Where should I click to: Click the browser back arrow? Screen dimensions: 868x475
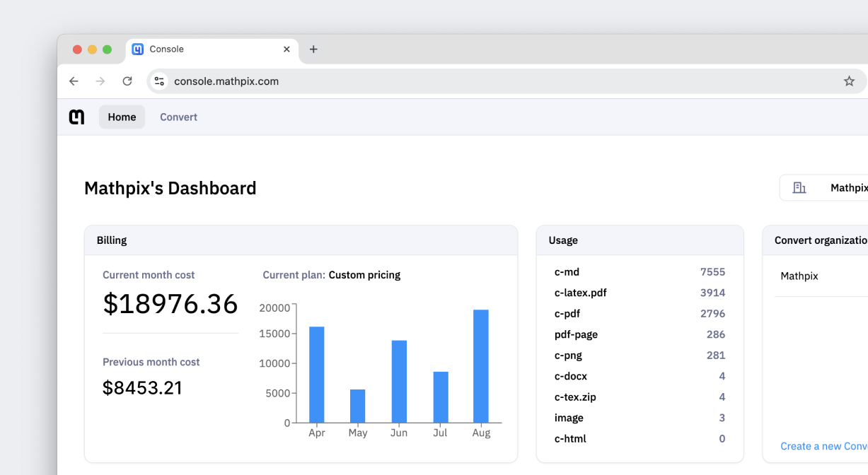(74, 81)
